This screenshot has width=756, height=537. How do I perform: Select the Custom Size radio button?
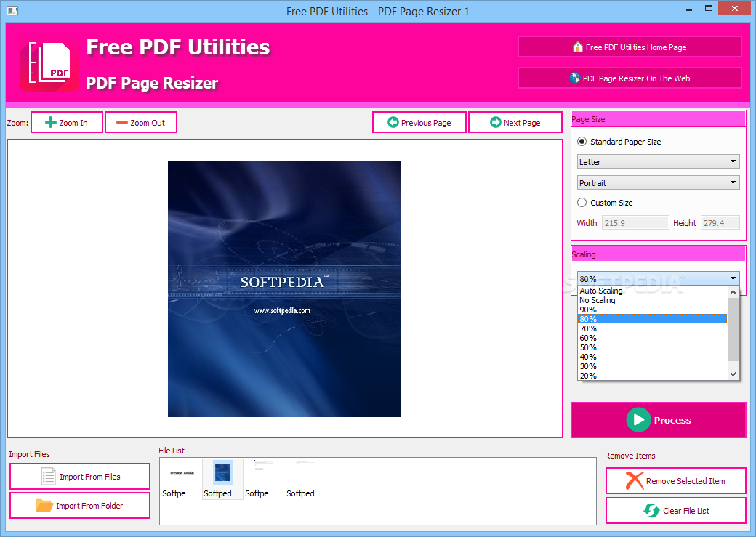(582, 203)
